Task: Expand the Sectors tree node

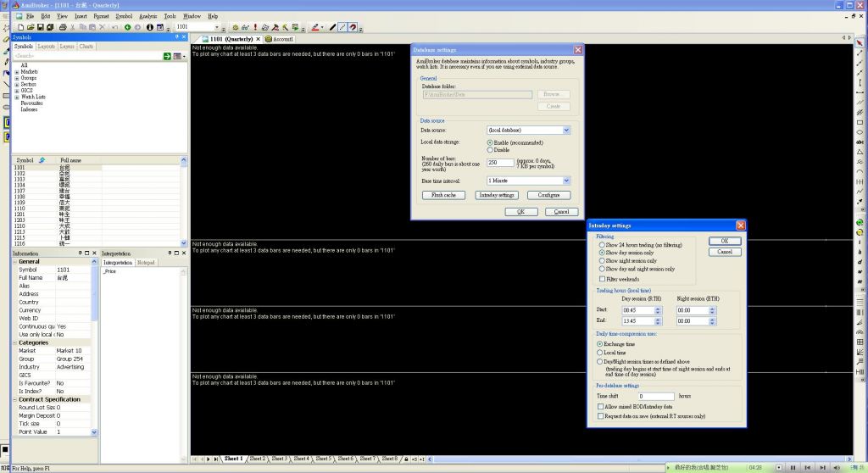Action: click(x=17, y=84)
